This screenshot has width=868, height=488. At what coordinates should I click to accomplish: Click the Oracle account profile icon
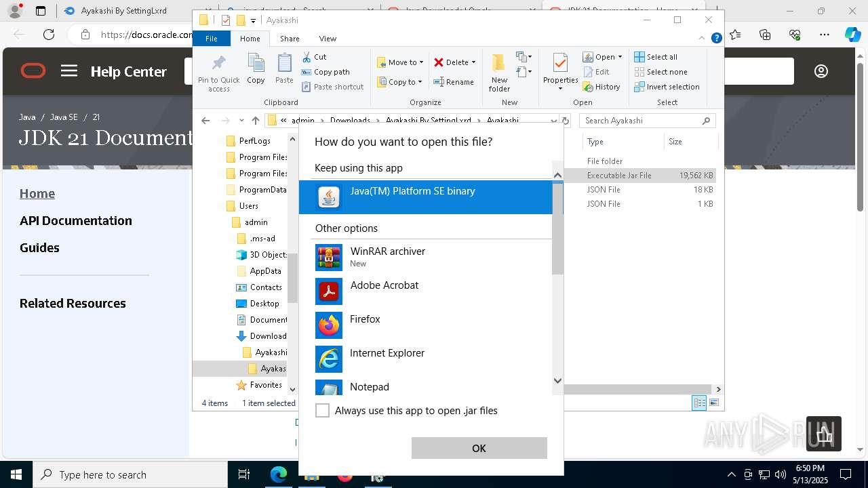(x=821, y=71)
